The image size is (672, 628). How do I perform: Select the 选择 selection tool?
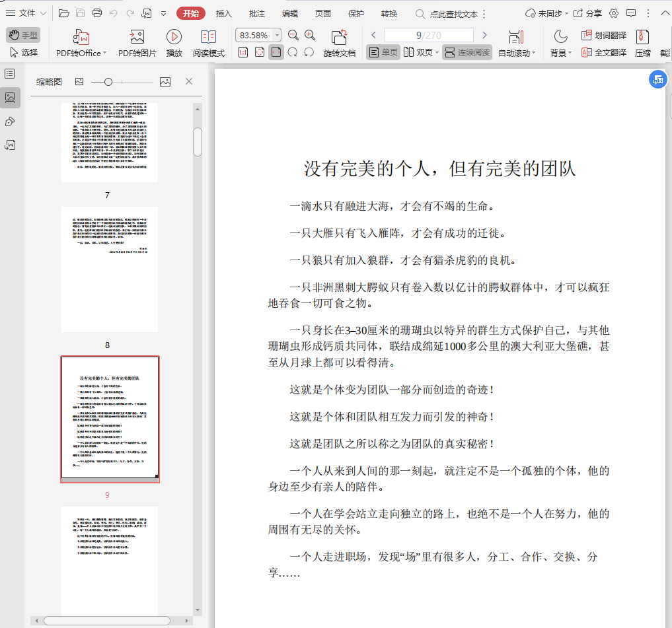(23, 52)
